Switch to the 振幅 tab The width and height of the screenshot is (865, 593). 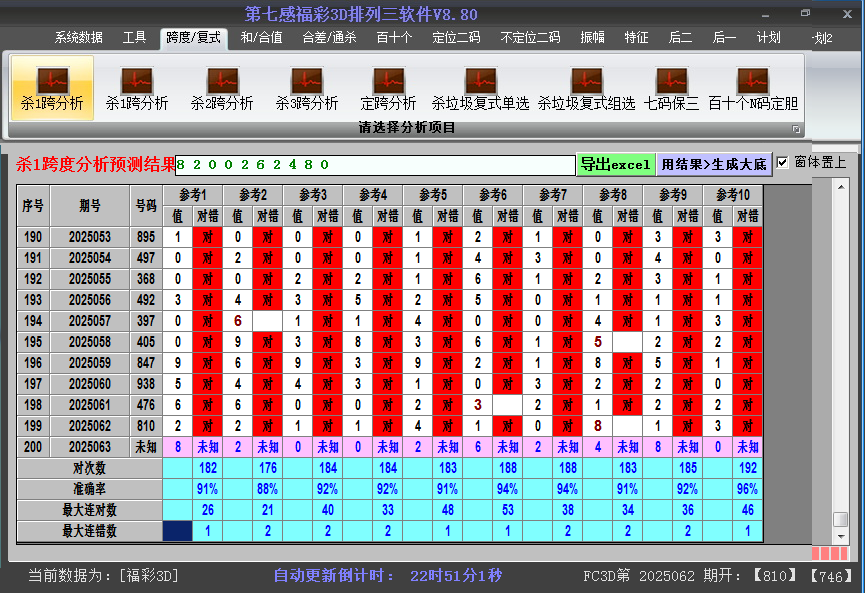[x=592, y=38]
